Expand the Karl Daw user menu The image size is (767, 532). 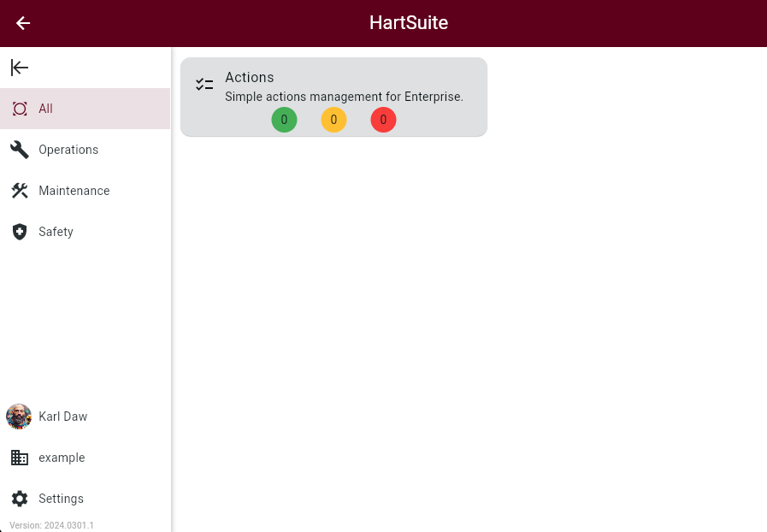pos(62,417)
